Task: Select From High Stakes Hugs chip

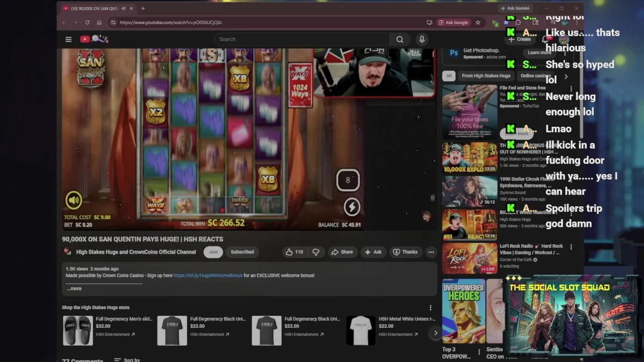Action: pyautogui.click(x=486, y=76)
